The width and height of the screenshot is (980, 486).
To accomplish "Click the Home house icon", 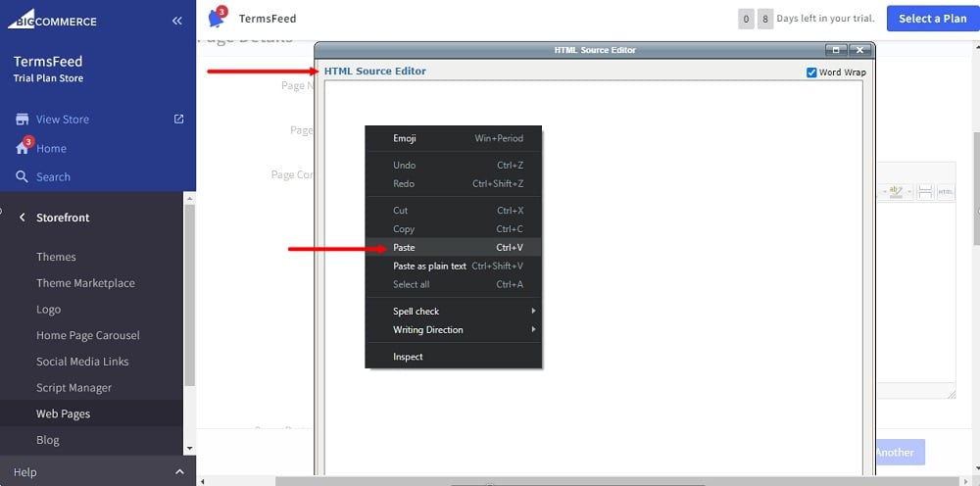I will click(23, 148).
